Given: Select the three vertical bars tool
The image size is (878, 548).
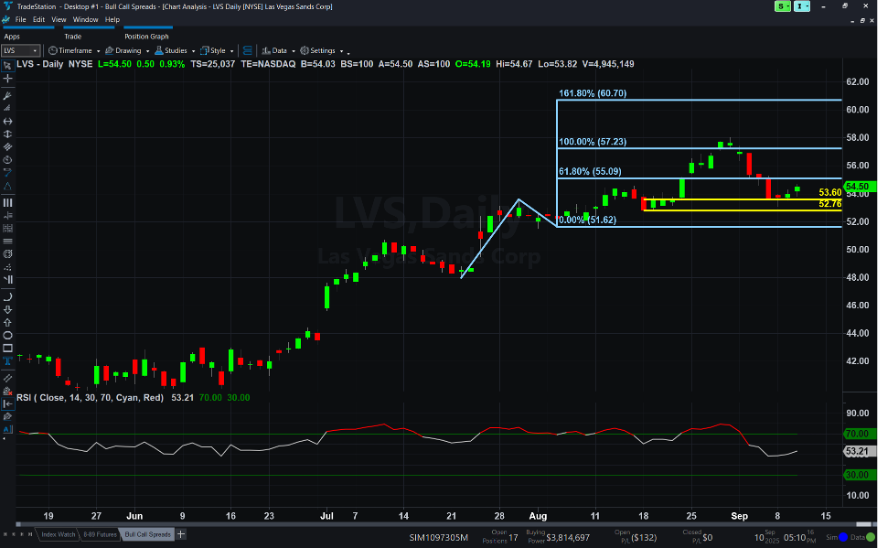Looking at the screenshot, I should coord(8,203).
